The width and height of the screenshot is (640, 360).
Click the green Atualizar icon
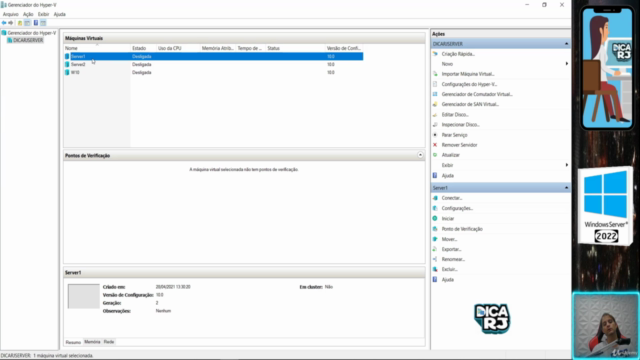pos(435,155)
